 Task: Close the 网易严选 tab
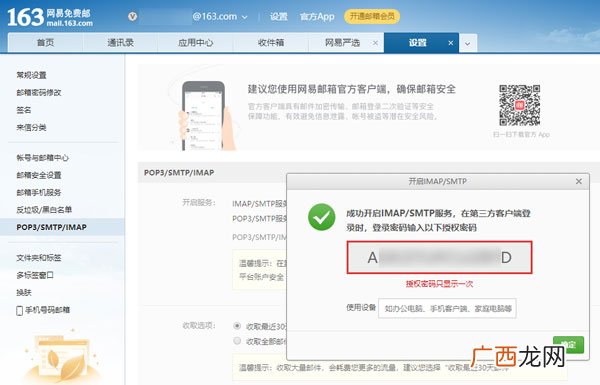tap(375, 43)
